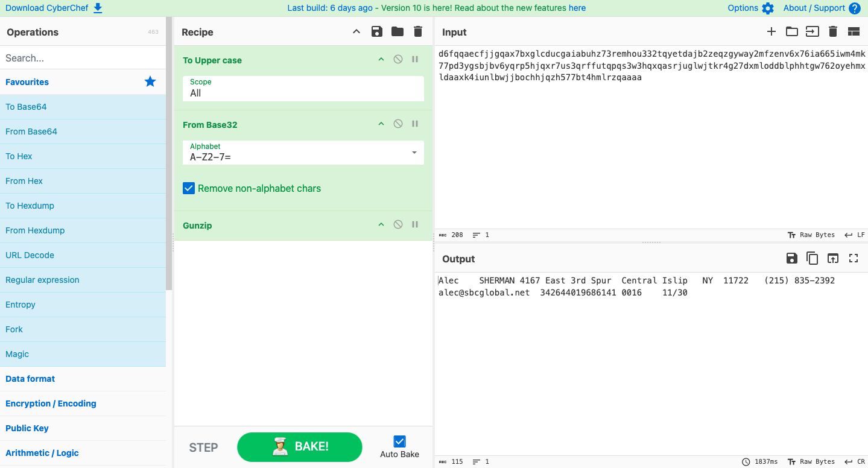Open the Base32 Alphabet dropdown
The width and height of the screenshot is (868, 468).
[414, 153]
